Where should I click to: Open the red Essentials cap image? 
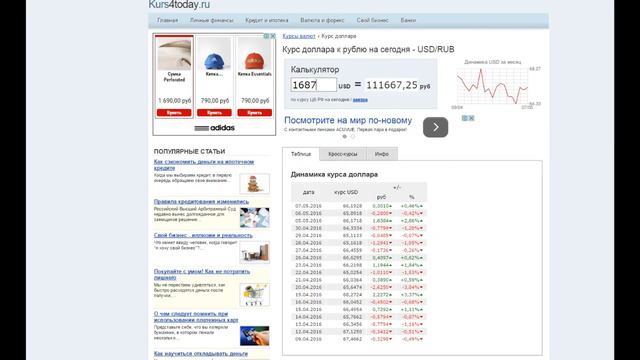point(254,54)
